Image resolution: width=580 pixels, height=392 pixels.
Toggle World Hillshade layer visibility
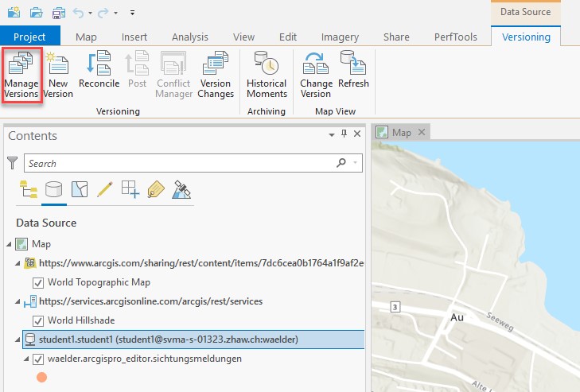[37, 320]
